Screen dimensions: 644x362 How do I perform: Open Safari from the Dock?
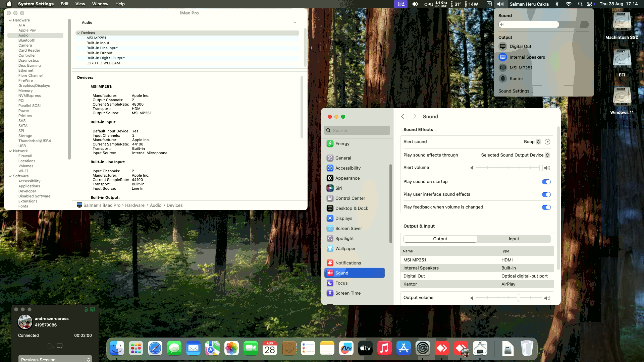tap(155, 349)
